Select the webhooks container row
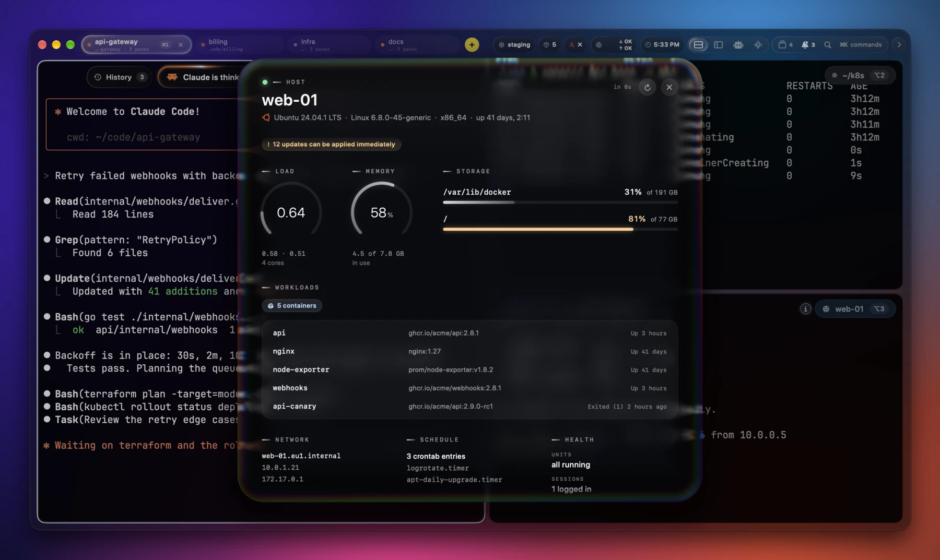Image resolution: width=940 pixels, height=560 pixels. point(469,388)
